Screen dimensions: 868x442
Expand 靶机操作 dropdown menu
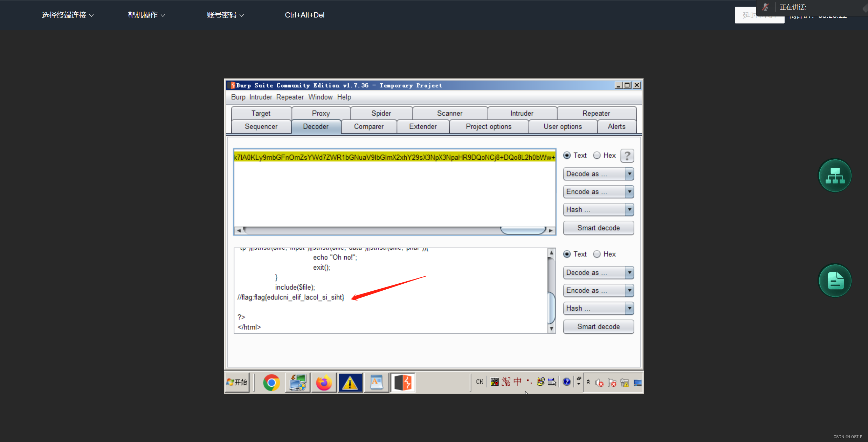tap(146, 15)
